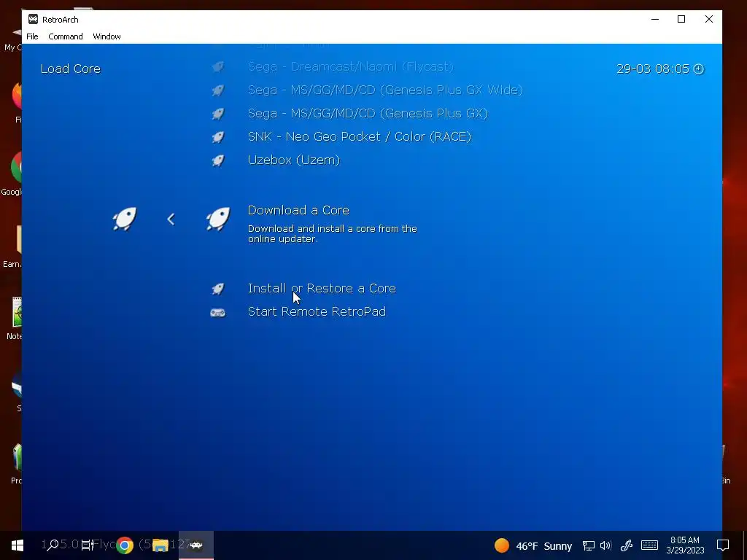Click the 29-03 08:05 date time text
747x560 pixels.
click(x=653, y=69)
